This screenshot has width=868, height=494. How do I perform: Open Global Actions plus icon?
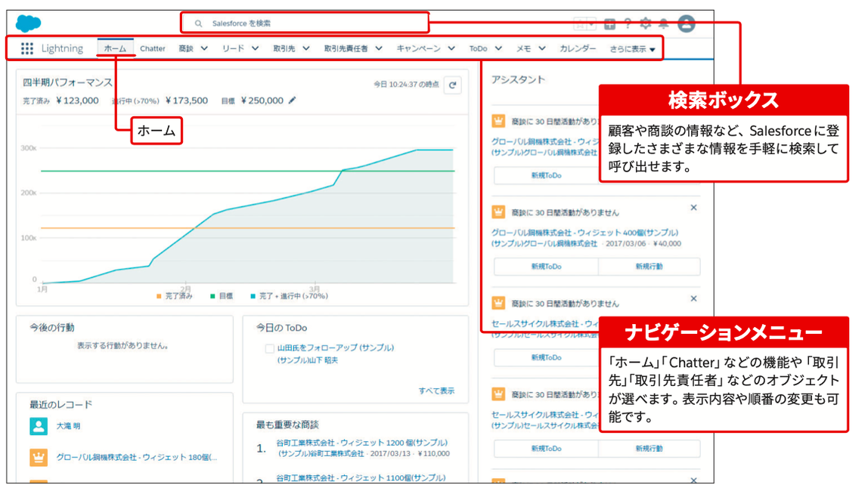(609, 23)
